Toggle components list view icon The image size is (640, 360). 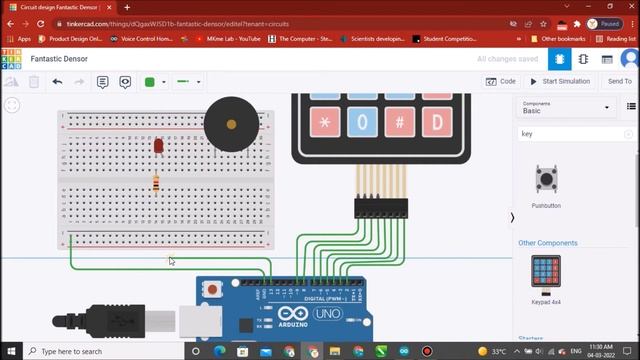(631, 106)
